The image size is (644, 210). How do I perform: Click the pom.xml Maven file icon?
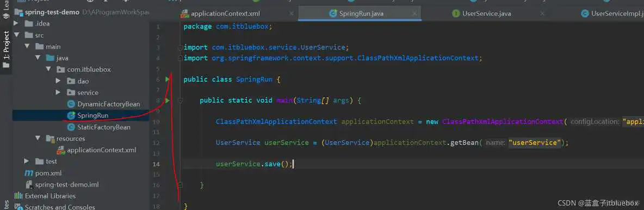(x=29, y=173)
